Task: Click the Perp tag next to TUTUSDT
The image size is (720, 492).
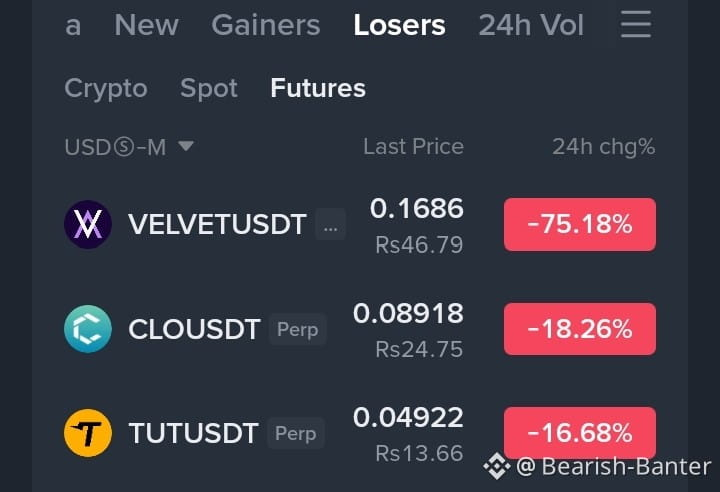Action: click(x=296, y=433)
